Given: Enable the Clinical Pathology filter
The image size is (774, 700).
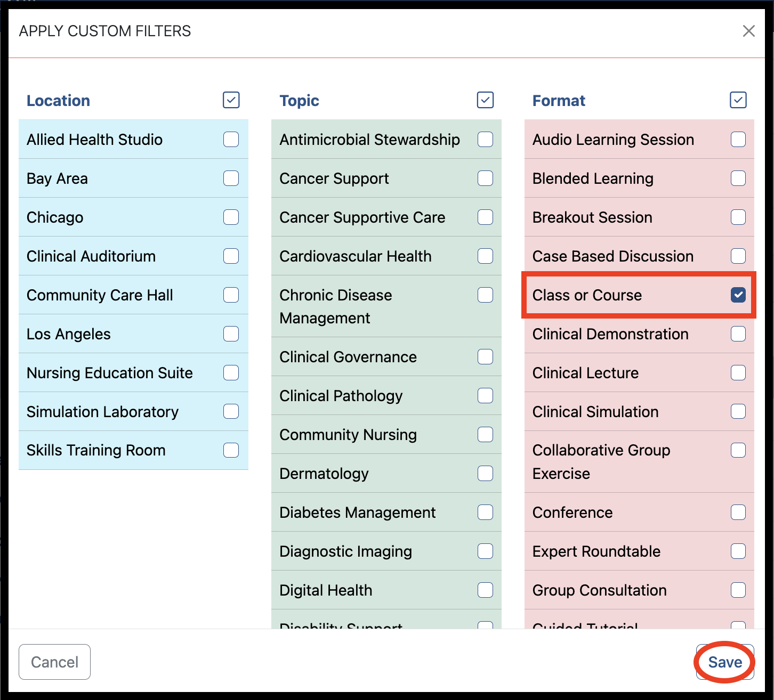Looking at the screenshot, I should pos(485,396).
